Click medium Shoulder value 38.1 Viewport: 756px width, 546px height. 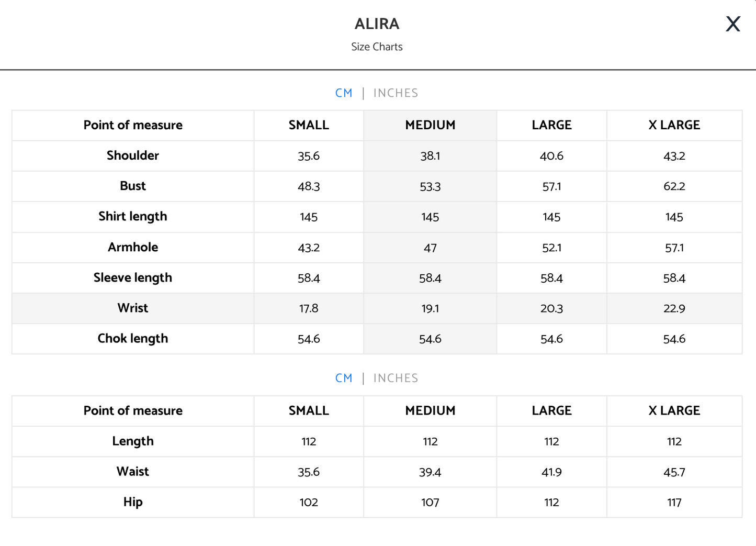point(430,156)
